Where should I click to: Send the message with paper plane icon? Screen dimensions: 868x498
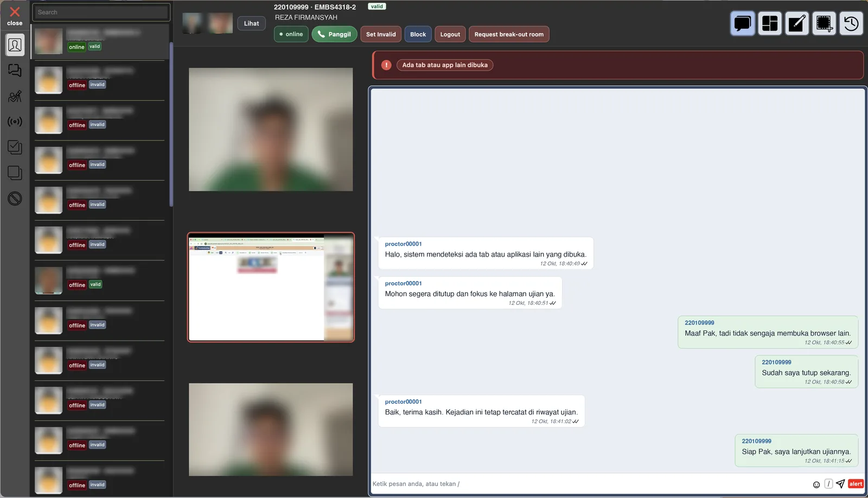(840, 484)
